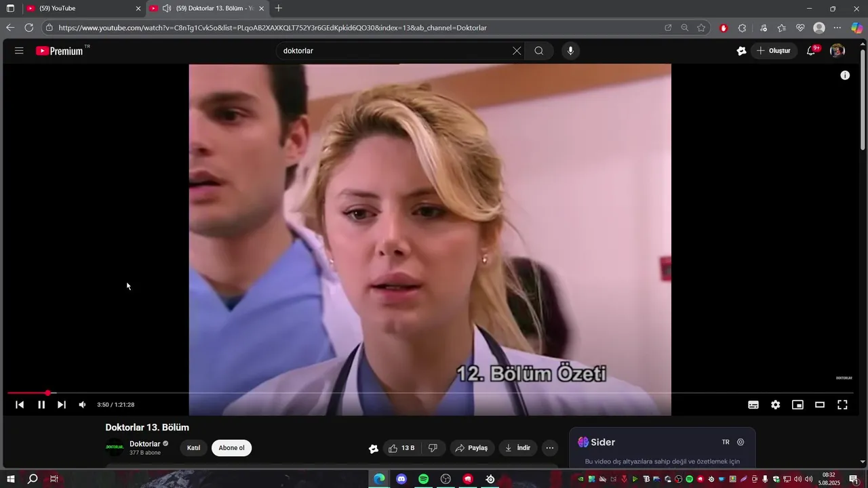Open player settings gear
This screenshot has height=488, width=868.
776,405
